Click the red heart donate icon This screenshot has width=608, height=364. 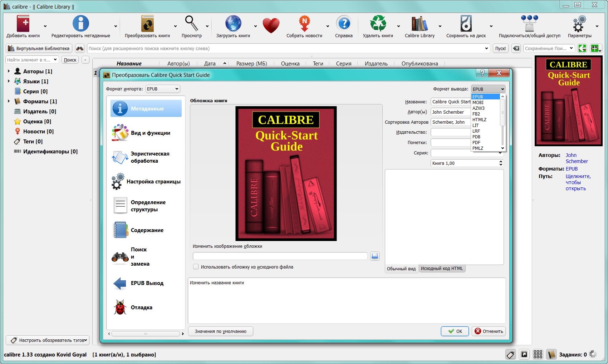(x=271, y=25)
